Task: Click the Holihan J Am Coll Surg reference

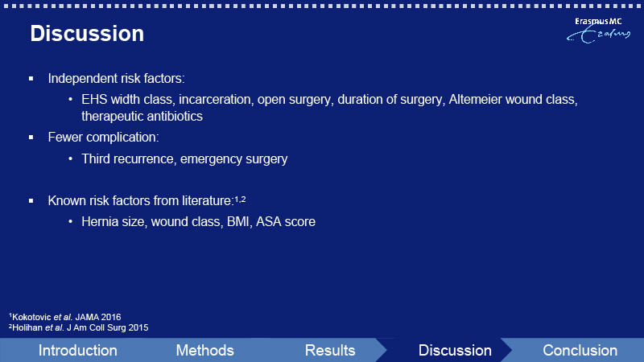Action: [78, 327]
